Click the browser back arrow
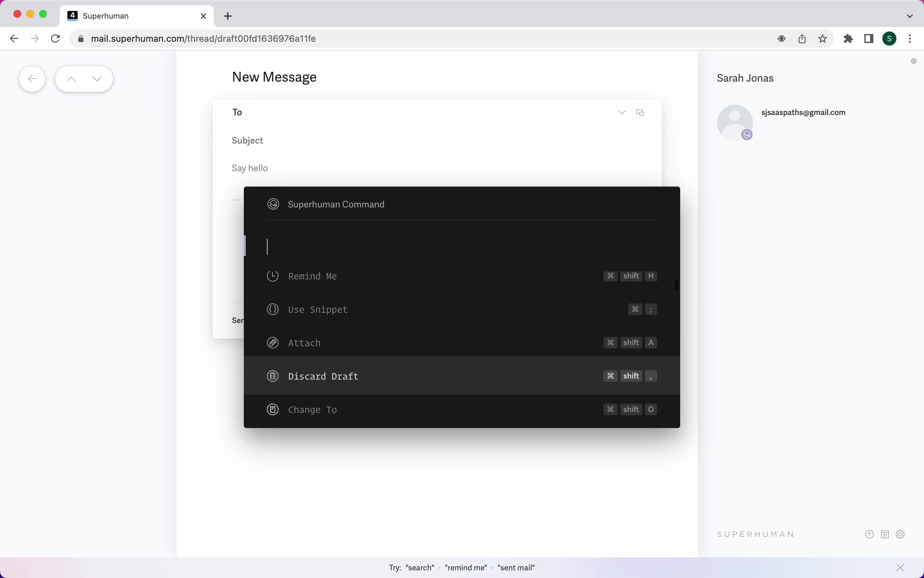The height and width of the screenshot is (578, 924). [x=14, y=39]
